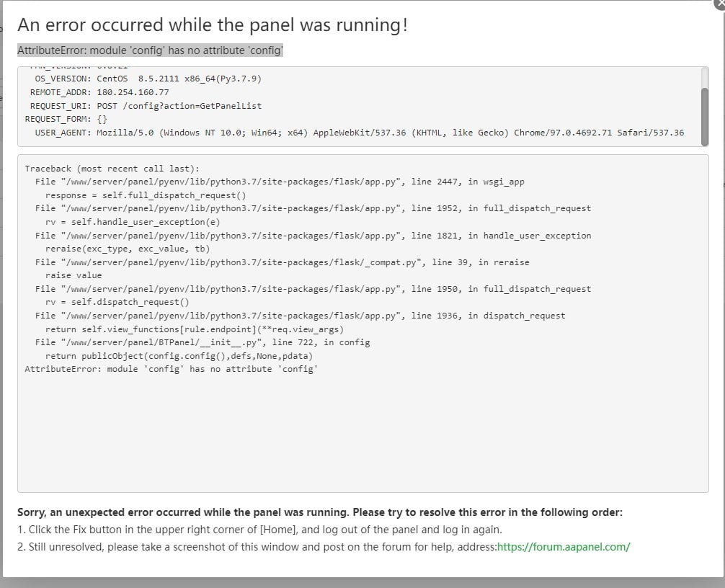Click the traceback line 1936 dispatch_request entry

300,316
